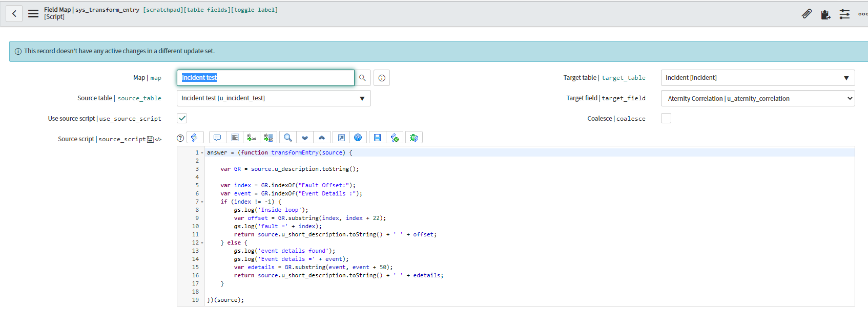The height and width of the screenshot is (309, 868).
Task: Uncheck the Use source script checkbox
Action: point(182,118)
